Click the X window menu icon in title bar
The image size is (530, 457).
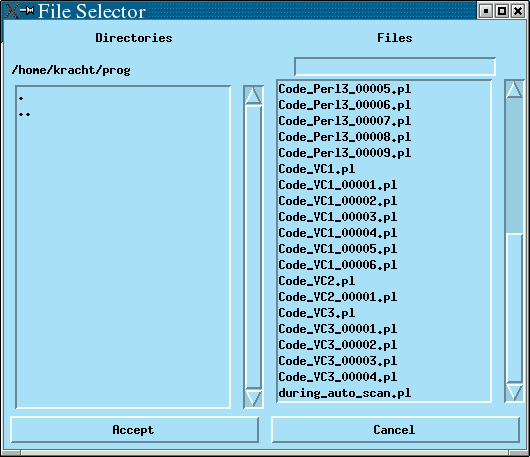[12, 11]
